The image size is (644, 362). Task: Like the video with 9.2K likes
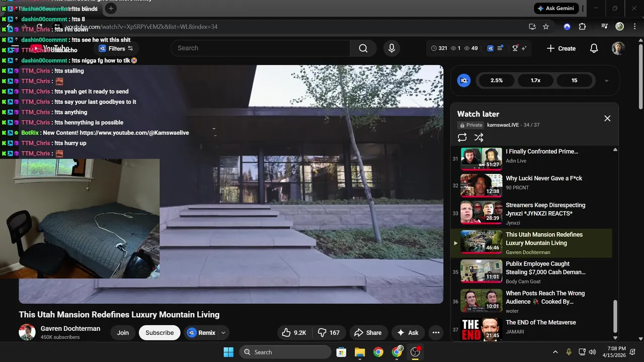294,332
